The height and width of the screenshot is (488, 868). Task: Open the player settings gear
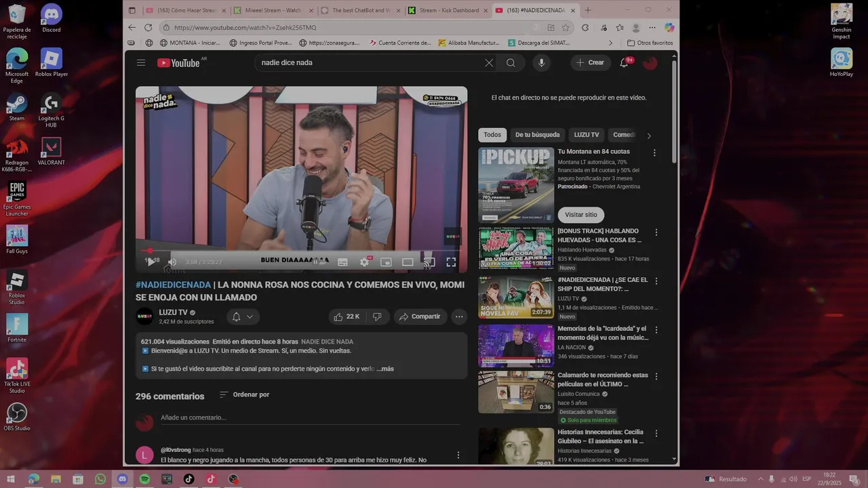tap(364, 262)
